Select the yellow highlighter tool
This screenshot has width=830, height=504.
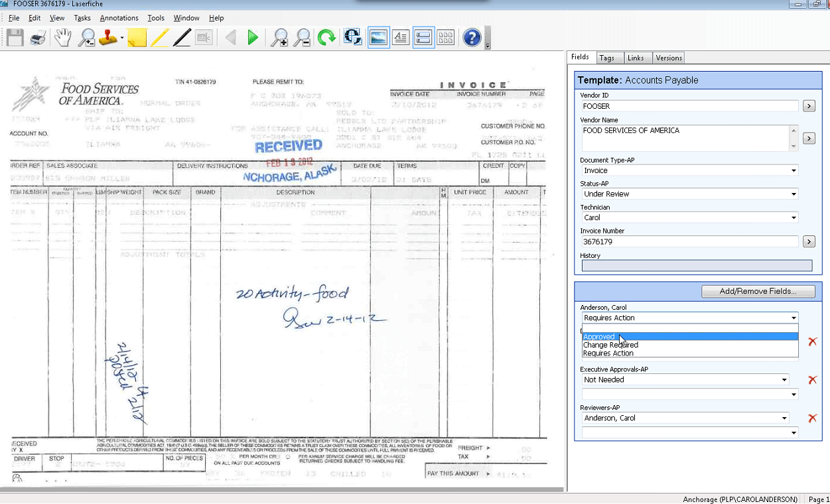tap(159, 38)
